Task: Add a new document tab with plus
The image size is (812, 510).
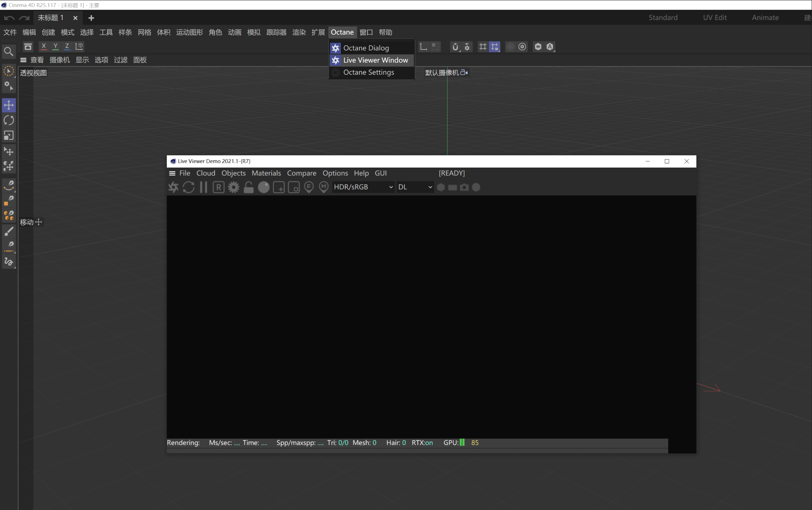Action: 91,18
